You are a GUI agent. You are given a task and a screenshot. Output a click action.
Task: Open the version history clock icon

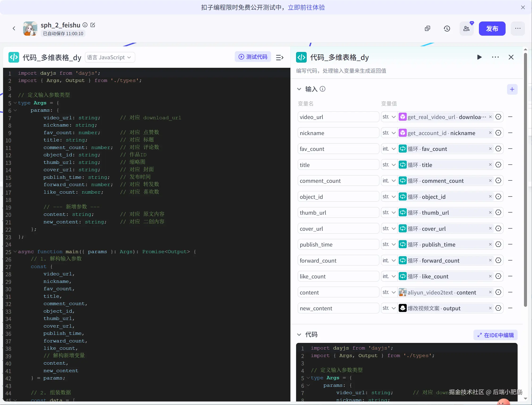click(447, 28)
